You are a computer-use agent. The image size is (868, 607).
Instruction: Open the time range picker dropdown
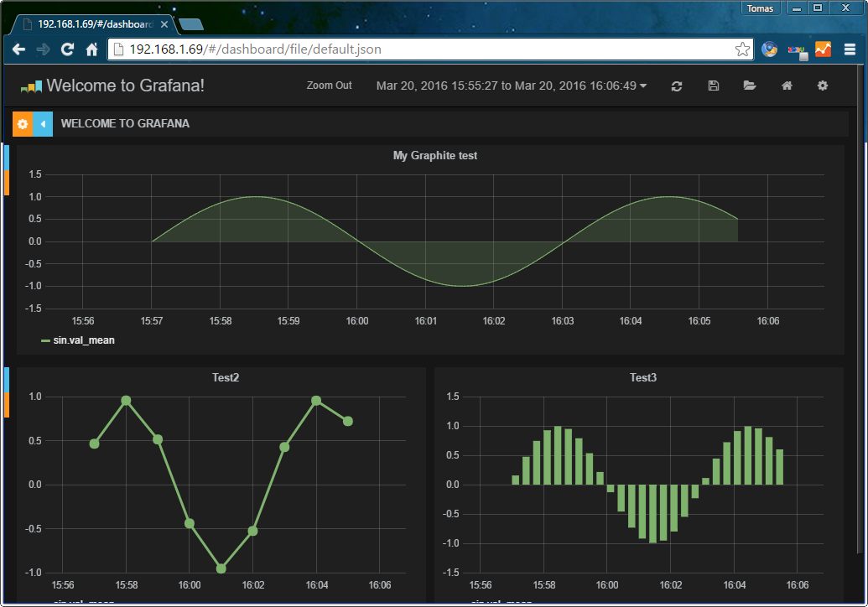pos(511,86)
